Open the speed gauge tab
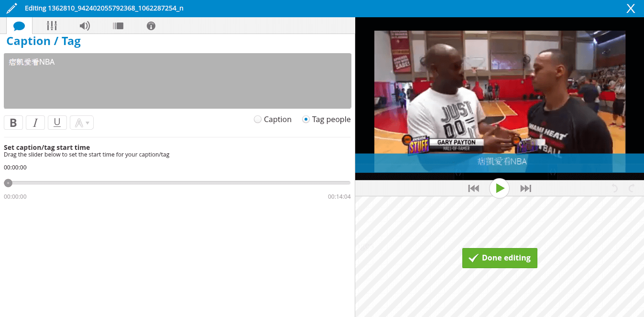Viewport: 644px width, 317px height. click(151, 26)
